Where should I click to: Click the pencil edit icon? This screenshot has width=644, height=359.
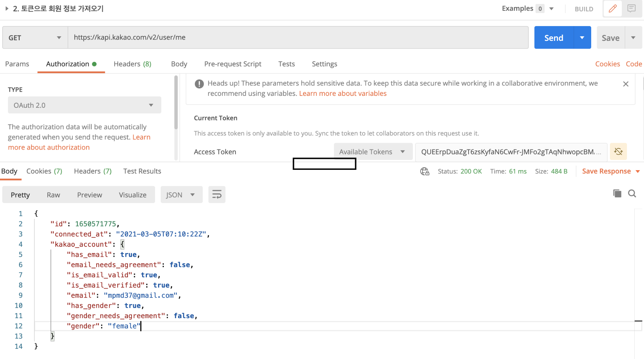612,9
